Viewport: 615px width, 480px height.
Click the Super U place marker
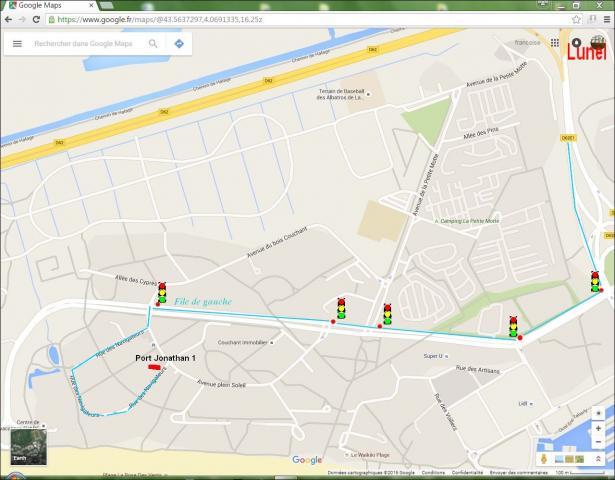click(446, 356)
